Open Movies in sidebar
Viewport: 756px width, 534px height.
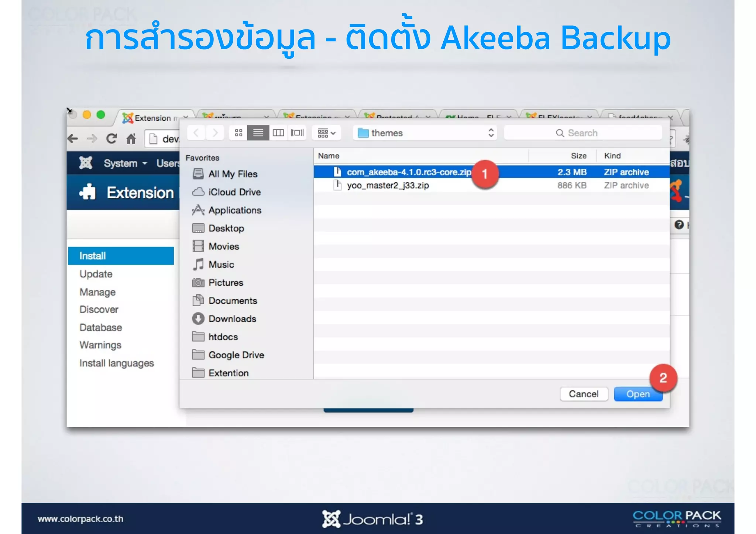point(224,246)
